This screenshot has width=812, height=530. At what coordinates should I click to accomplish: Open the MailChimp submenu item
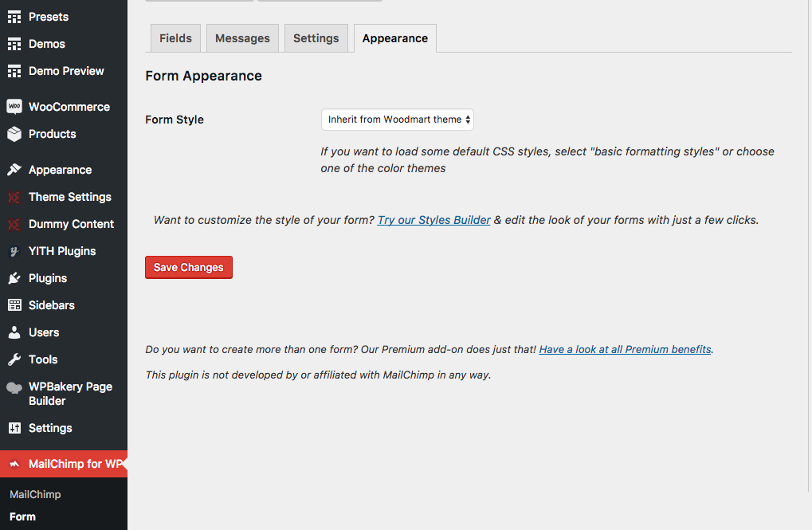click(x=35, y=495)
